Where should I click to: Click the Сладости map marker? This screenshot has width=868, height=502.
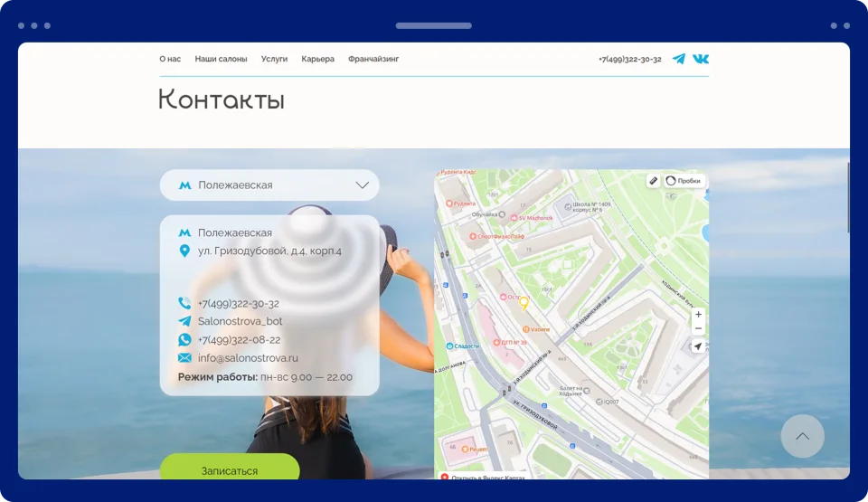(462, 346)
